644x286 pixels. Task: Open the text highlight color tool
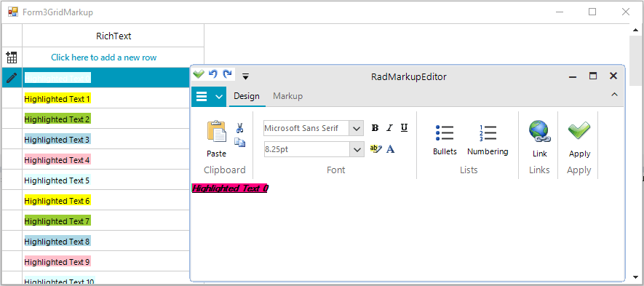375,148
